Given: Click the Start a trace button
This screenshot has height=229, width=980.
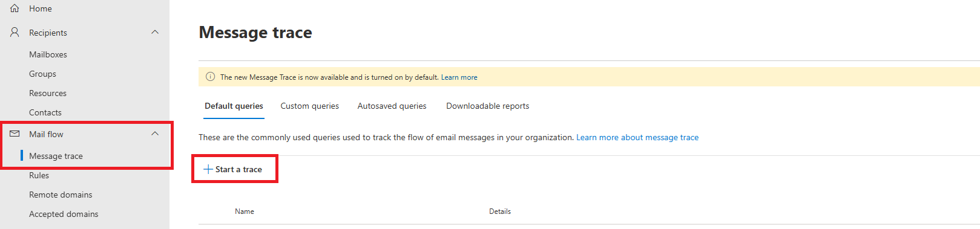Looking at the screenshot, I should coord(233,169).
